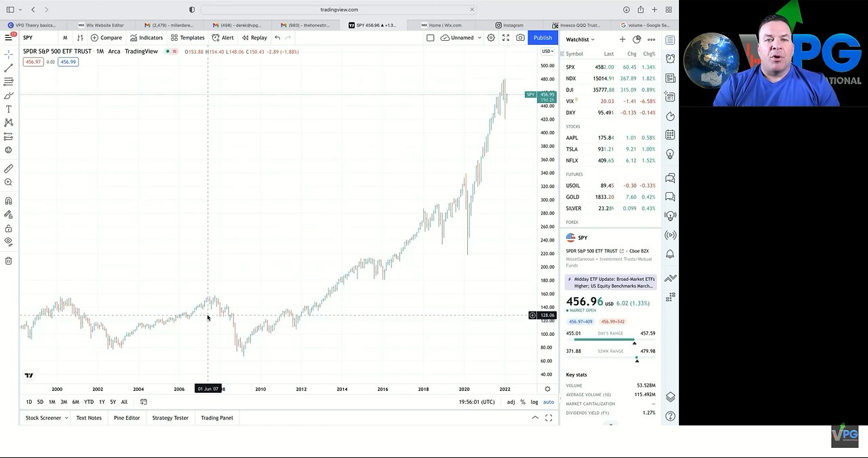The width and height of the screenshot is (868, 458).
Task: Click the undo arrow in toolbar
Action: pyautogui.click(x=277, y=38)
